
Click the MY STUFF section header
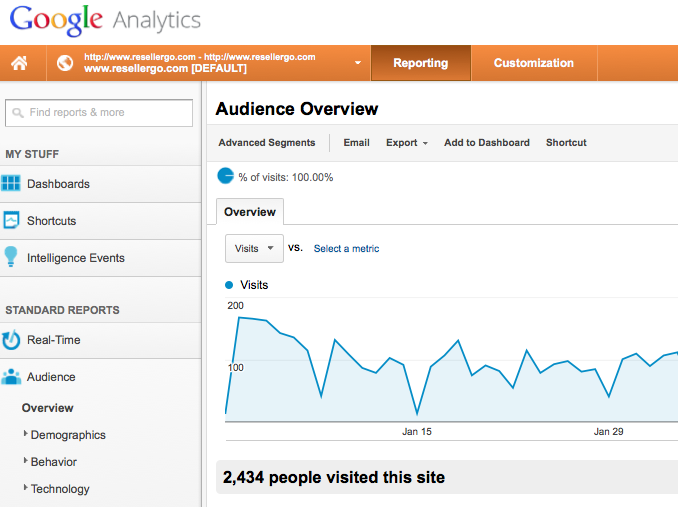click(x=32, y=154)
